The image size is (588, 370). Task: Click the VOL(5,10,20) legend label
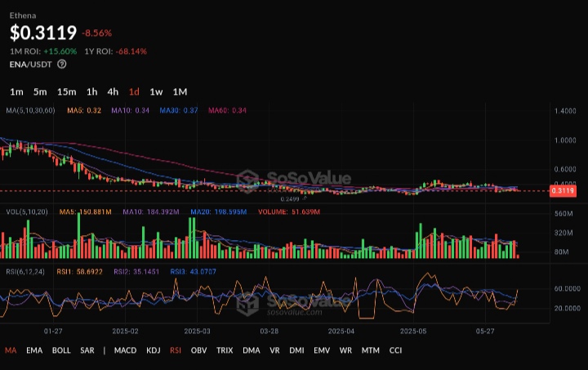(26, 212)
